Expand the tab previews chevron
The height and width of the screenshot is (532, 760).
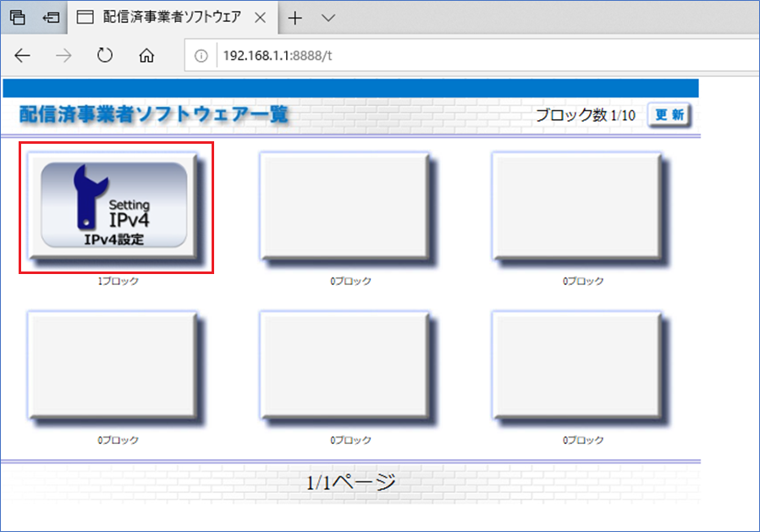pyautogui.click(x=328, y=17)
